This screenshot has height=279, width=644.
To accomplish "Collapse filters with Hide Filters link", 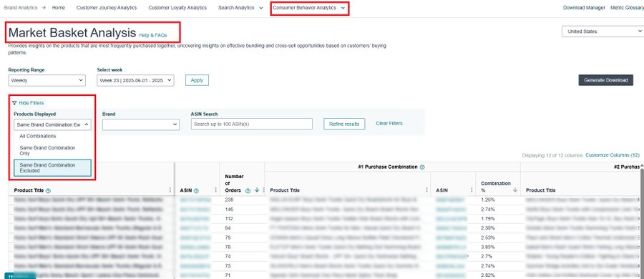I will 31,103.
